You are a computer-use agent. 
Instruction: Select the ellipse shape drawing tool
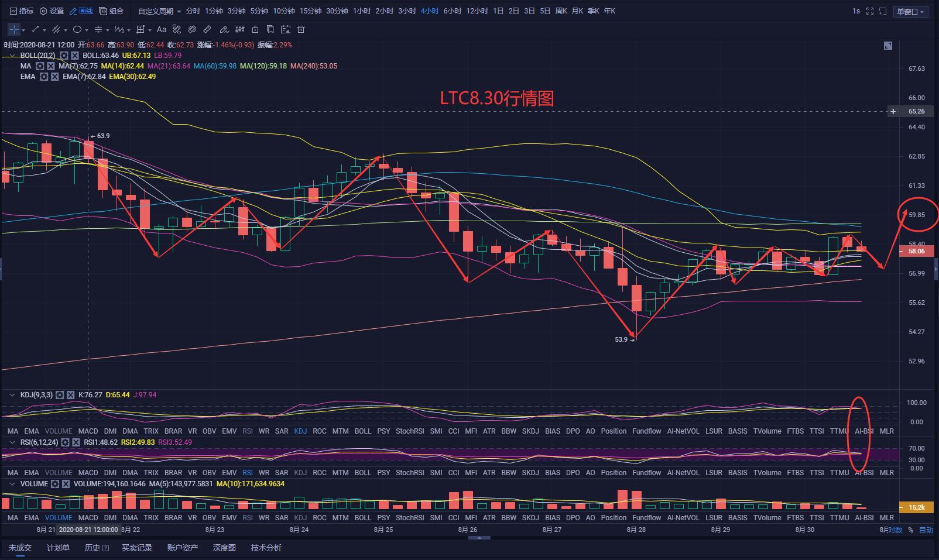coord(77,29)
